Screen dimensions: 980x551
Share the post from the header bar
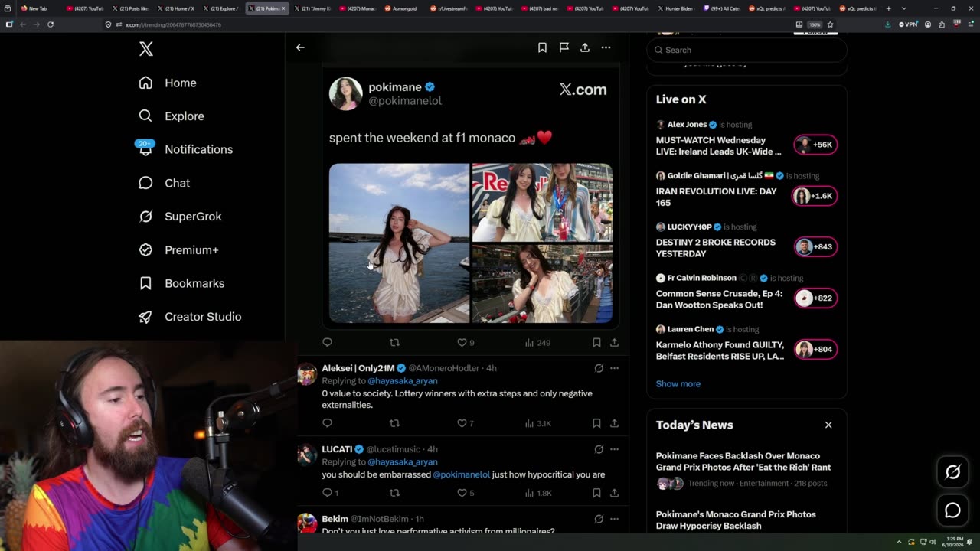(585, 47)
